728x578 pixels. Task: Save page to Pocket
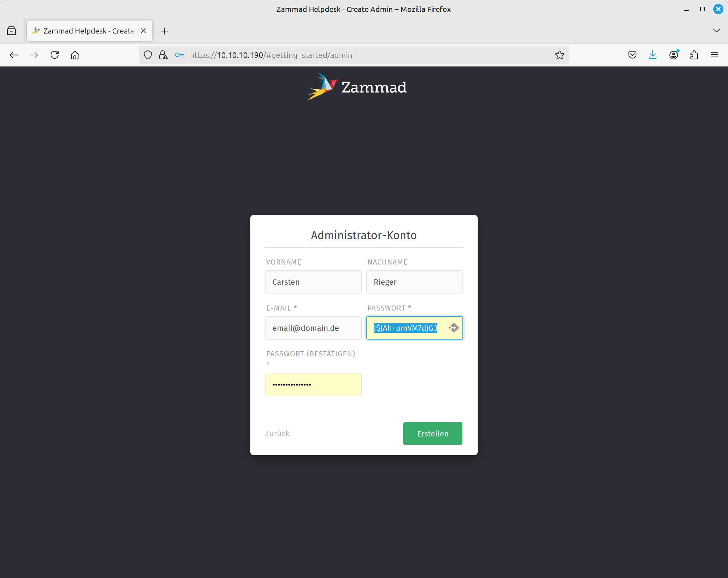coord(632,55)
